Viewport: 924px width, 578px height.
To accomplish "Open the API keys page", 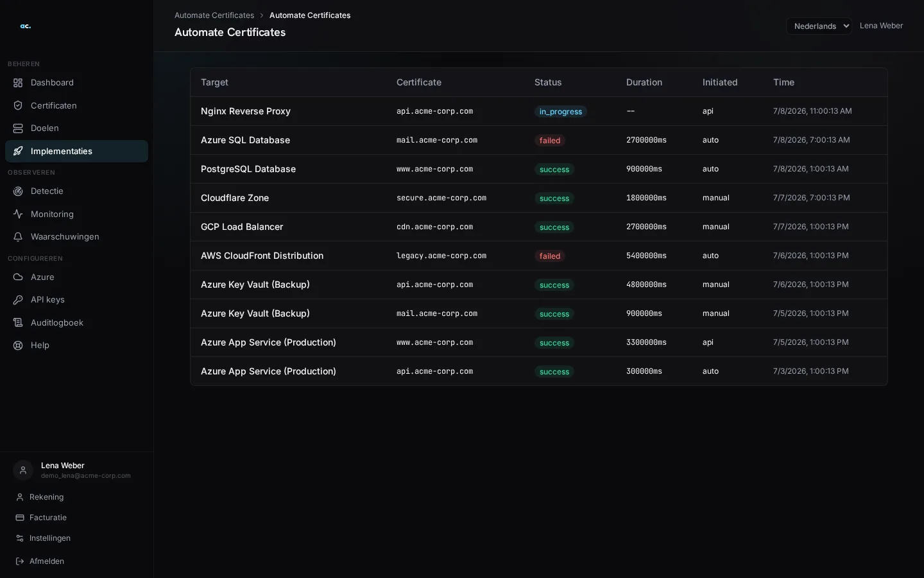I will click(76, 300).
